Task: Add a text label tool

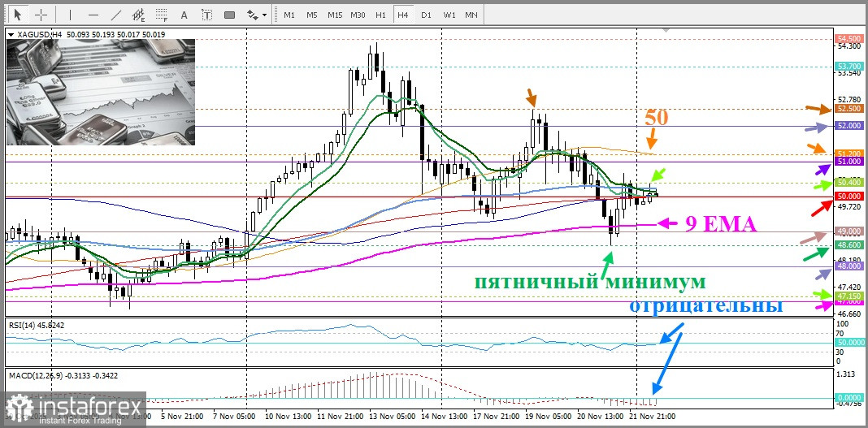Action: coord(207,15)
